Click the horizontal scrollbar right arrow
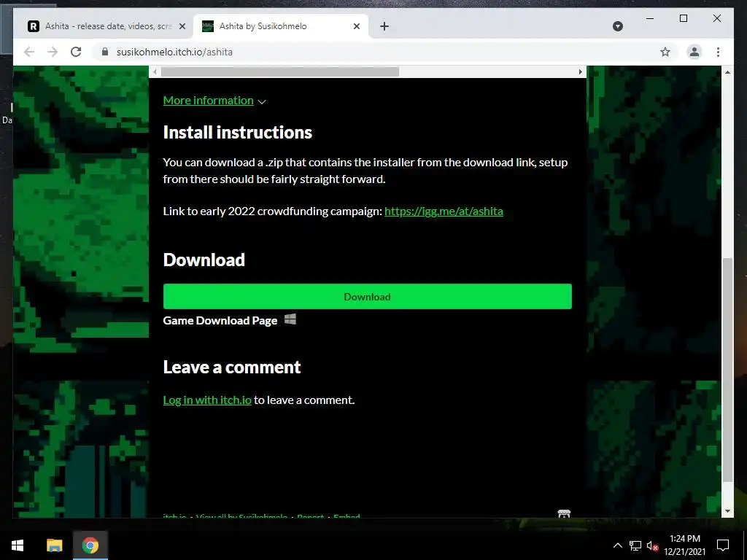The width and height of the screenshot is (747, 560). [580, 72]
